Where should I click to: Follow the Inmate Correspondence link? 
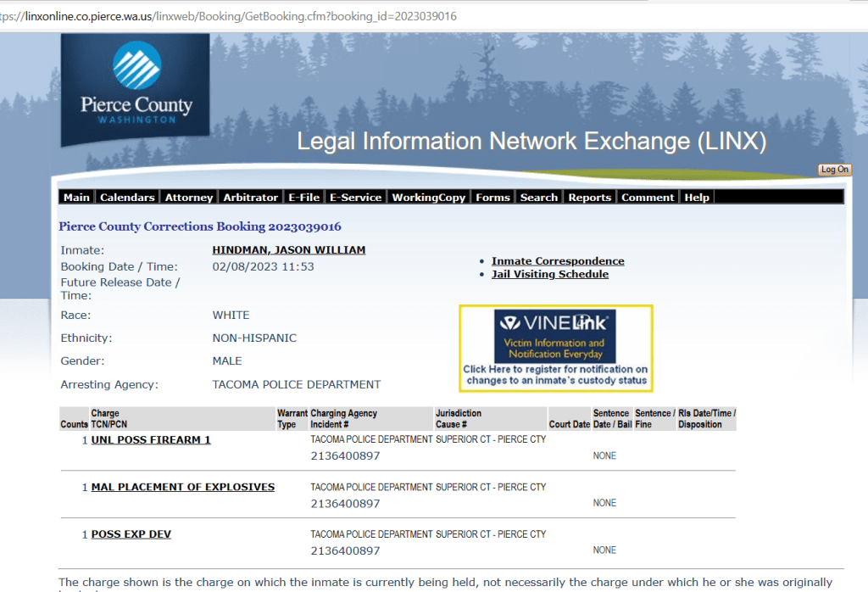tap(557, 261)
